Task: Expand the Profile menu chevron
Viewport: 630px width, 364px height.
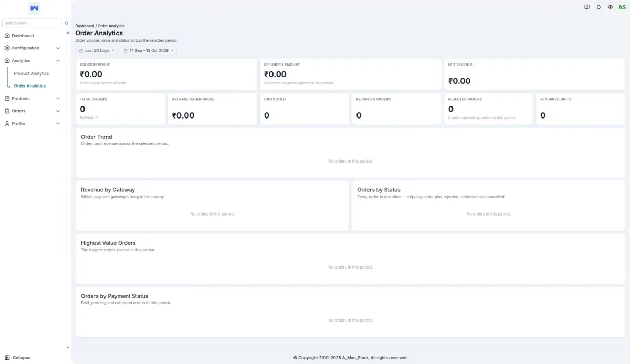Action: [x=58, y=124]
